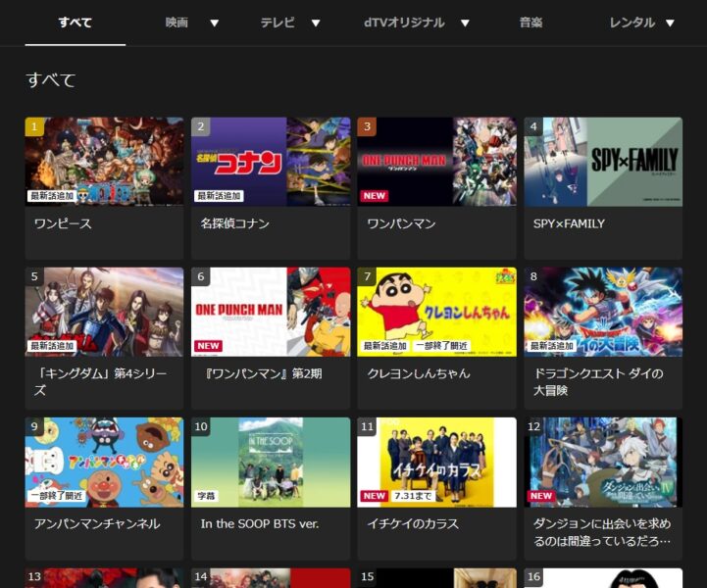Click the rank 10 number badge
Image resolution: width=707 pixels, height=588 pixels.
pos(201,426)
